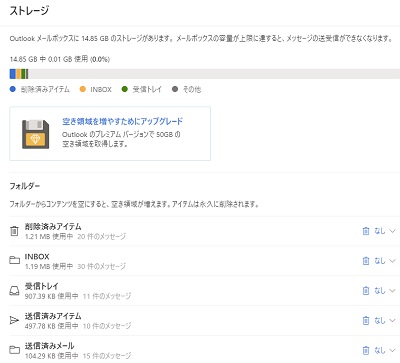Screen dimensions: 400x363
Task: Select the 送信済みアイテム folder name
Action: [53, 316]
